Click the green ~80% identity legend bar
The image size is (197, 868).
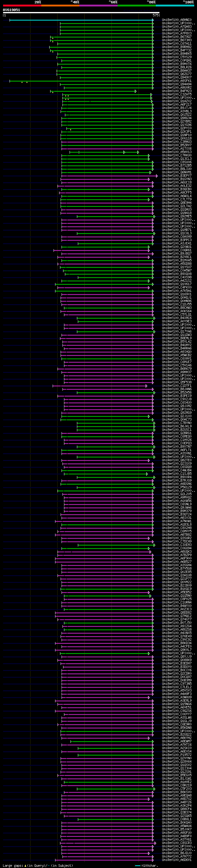click(x=137, y=6)
